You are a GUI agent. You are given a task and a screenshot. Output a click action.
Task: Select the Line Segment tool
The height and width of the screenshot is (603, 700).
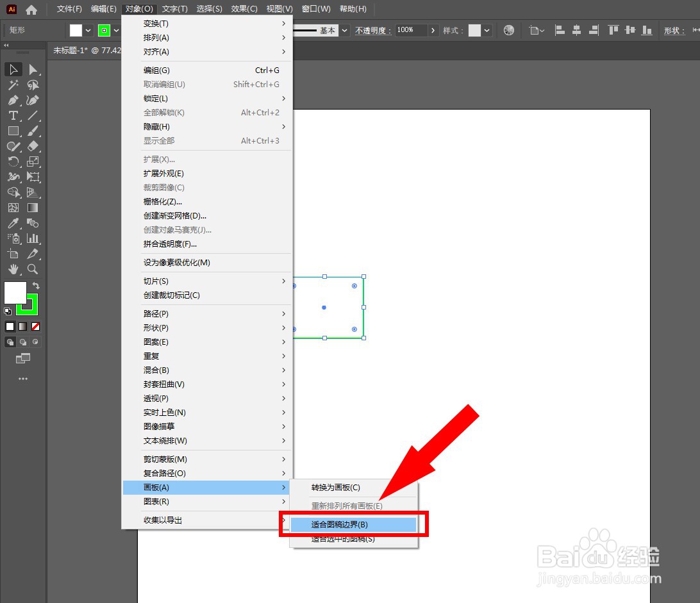coord(33,115)
